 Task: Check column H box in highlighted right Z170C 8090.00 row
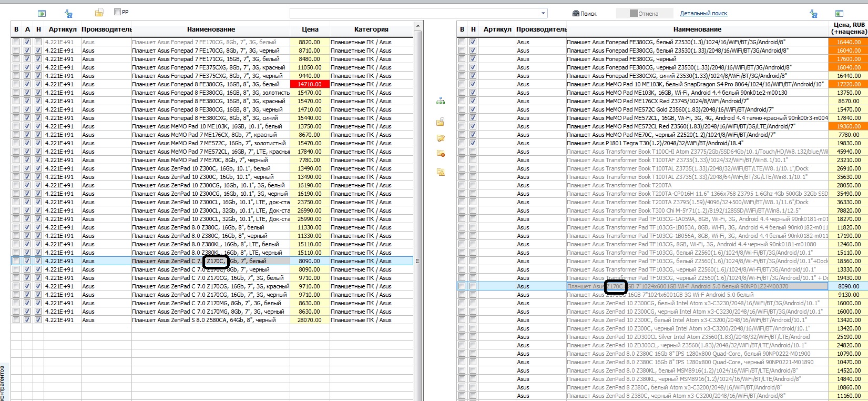tap(473, 286)
